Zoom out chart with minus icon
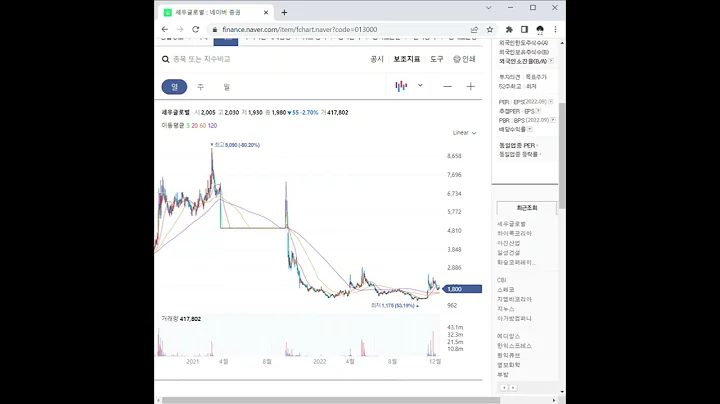720x404 pixels. 447,86
